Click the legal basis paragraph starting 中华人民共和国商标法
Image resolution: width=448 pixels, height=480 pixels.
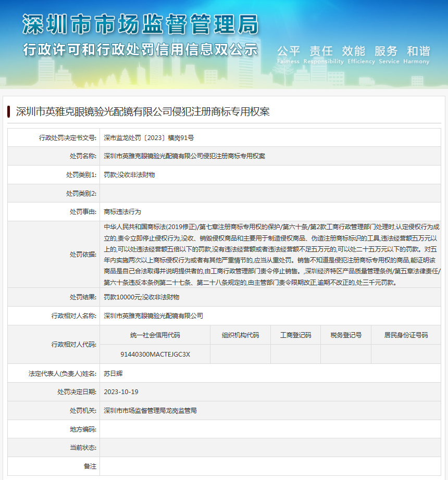(272, 255)
